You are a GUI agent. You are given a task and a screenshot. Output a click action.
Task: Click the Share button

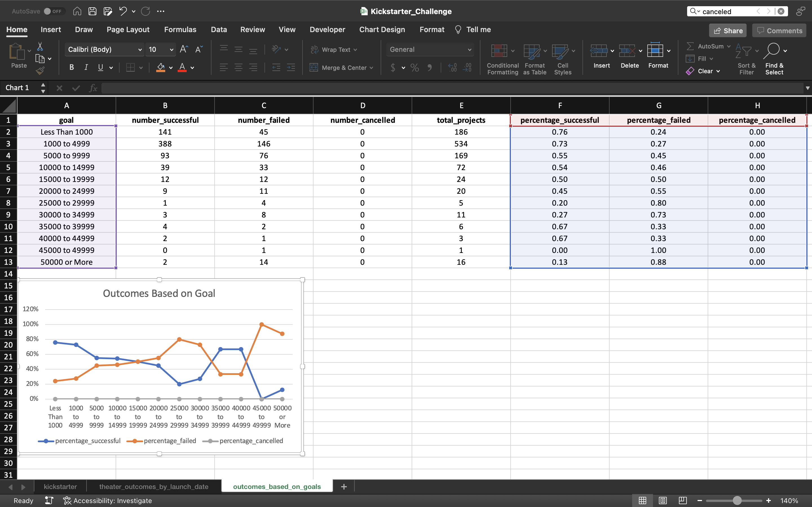[x=727, y=30]
